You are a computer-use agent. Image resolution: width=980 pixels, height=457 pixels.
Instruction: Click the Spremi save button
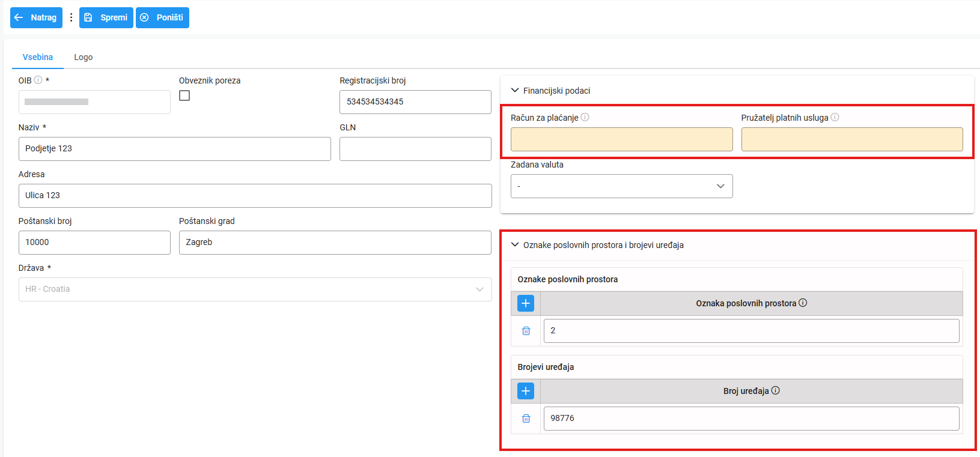(106, 17)
